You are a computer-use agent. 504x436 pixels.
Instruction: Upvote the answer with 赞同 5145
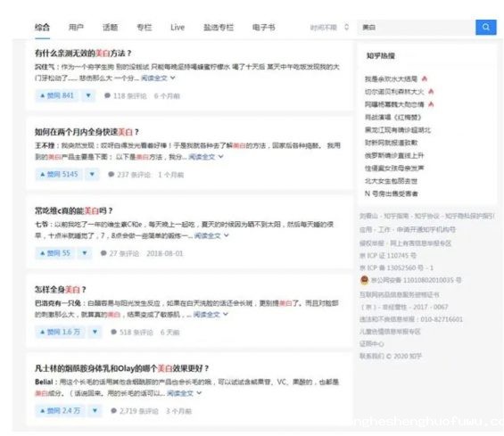click(59, 175)
